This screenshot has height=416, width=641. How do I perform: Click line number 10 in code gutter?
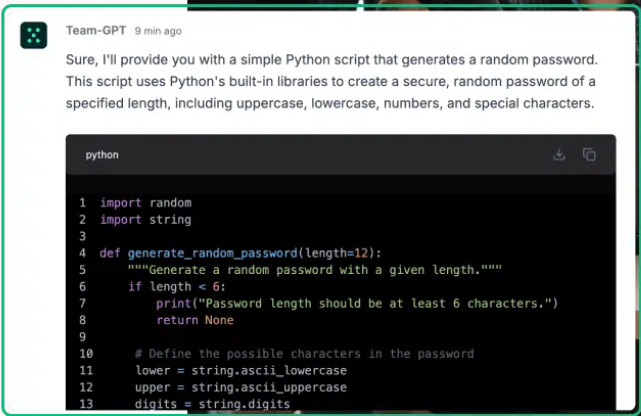(86, 353)
